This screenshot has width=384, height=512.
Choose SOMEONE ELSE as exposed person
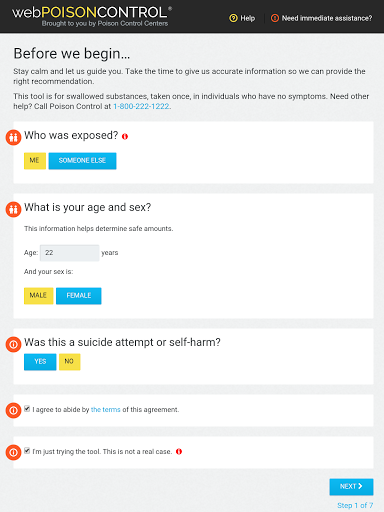pyautogui.click(x=82, y=161)
